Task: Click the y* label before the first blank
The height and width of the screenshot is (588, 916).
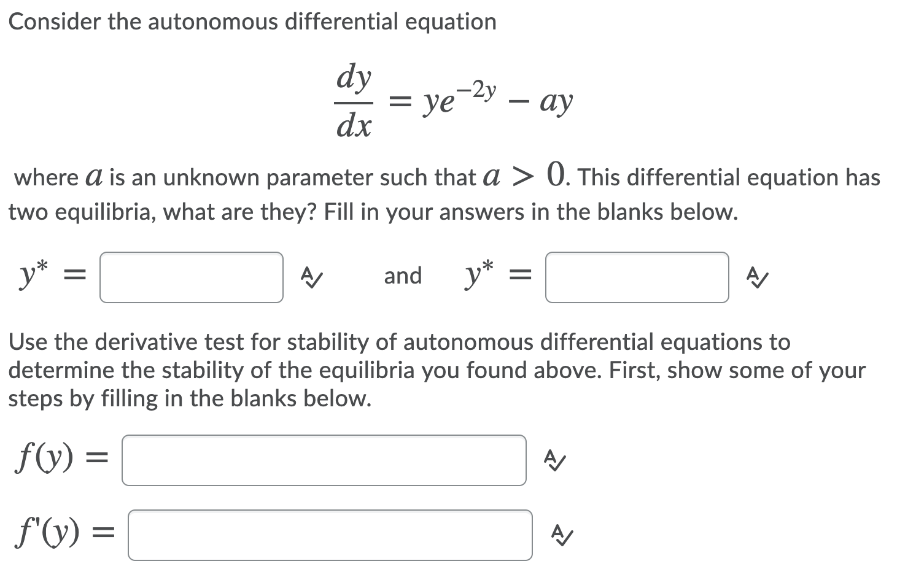Action: 32,275
